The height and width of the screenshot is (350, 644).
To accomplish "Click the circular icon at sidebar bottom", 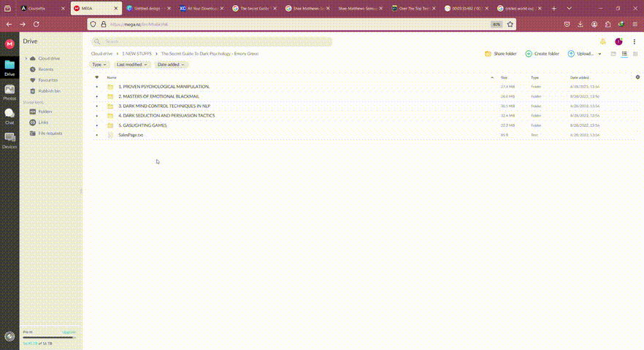I will 9,336.
